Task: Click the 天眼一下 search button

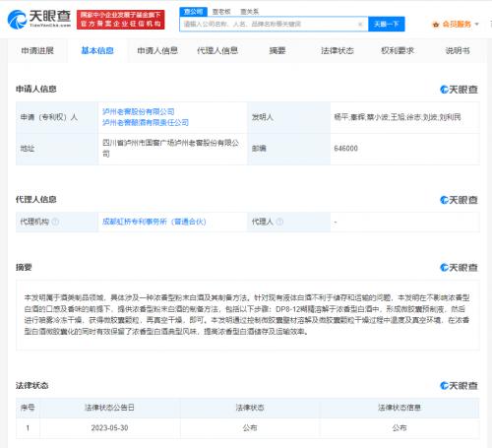Action: coord(387,24)
